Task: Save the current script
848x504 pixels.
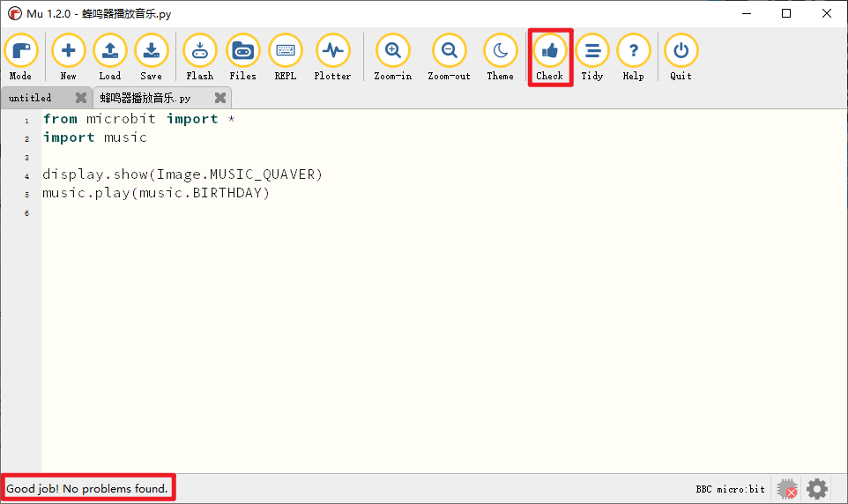Action: [x=151, y=56]
